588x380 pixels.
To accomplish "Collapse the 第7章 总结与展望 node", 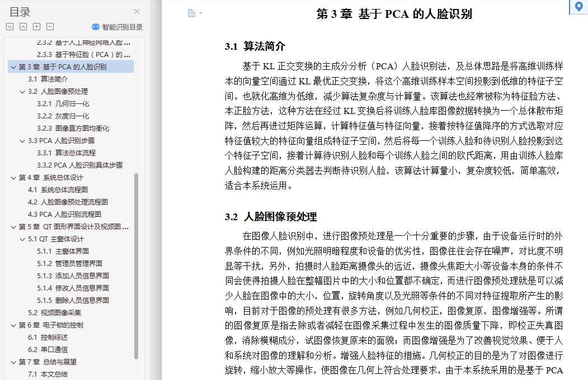I will (x=13, y=363).
